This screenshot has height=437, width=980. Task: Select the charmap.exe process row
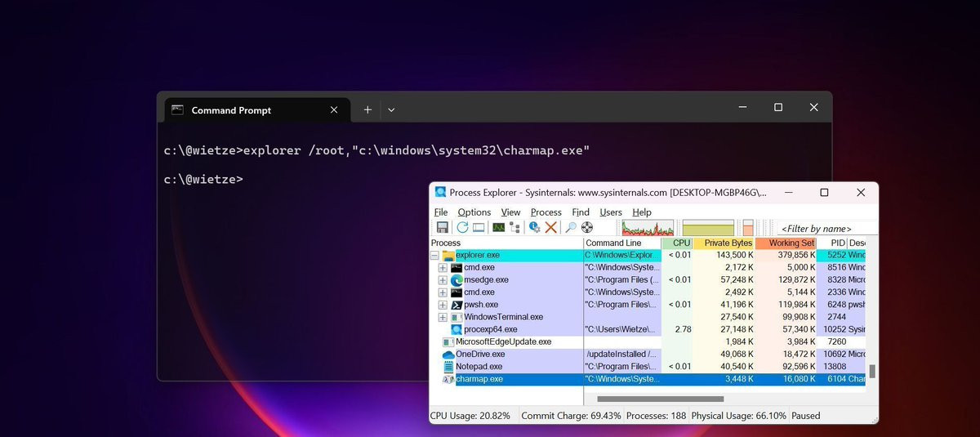click(648, 379)
